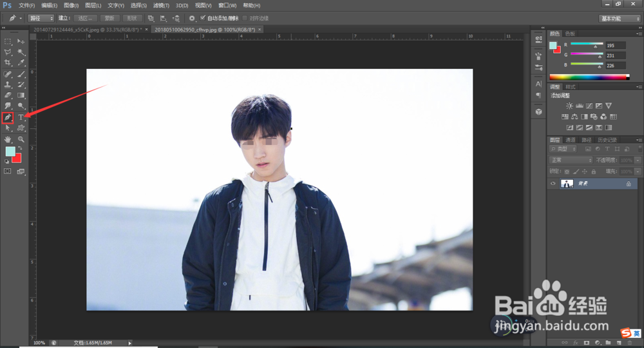Open the collapsed 3D panel
644x348 pixels.
[538, 111]
